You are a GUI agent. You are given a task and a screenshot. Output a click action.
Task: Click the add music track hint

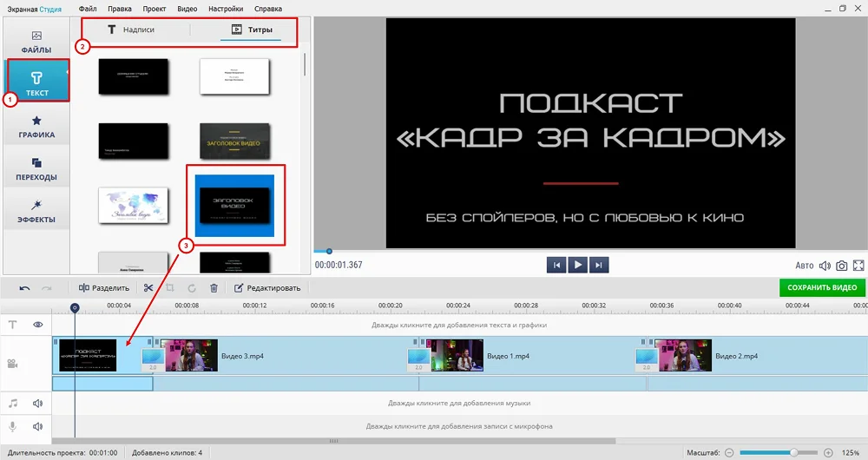pyautogui.click(x=459, y=403)
